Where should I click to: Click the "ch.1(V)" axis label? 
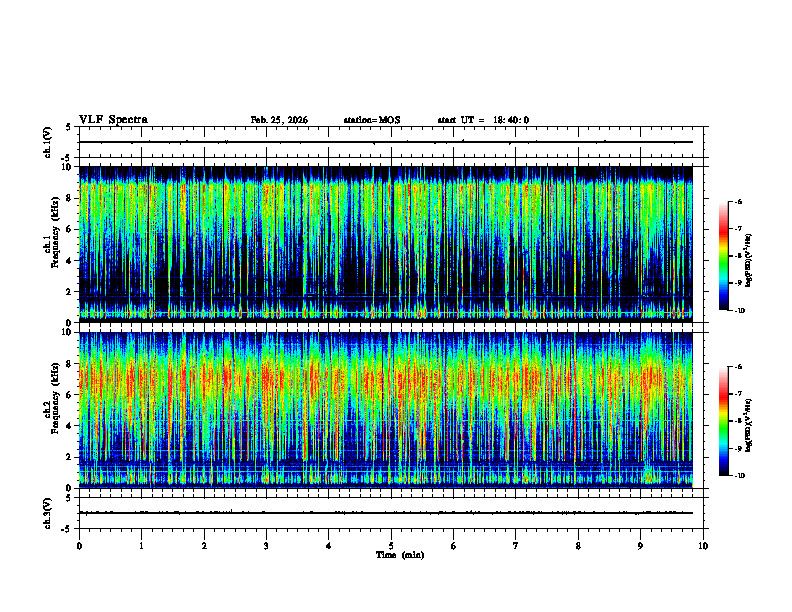tap(48, 142)
